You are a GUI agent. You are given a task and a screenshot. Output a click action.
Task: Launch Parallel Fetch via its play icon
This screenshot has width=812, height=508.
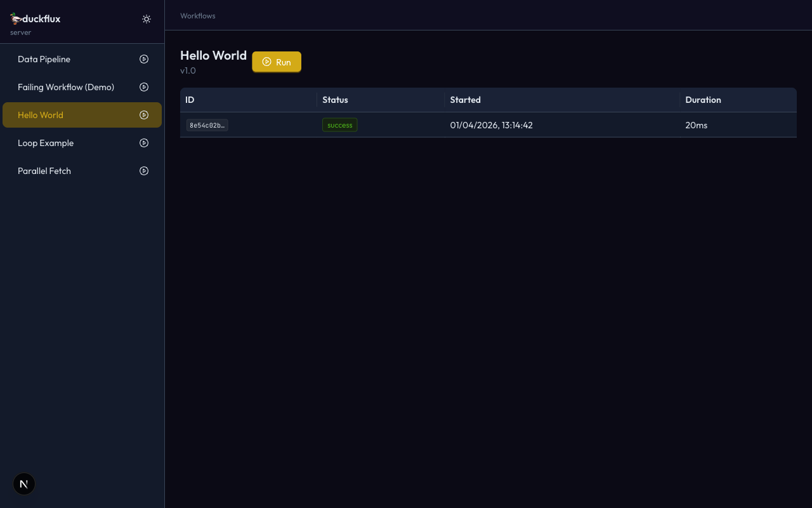[x=144, y=171]
